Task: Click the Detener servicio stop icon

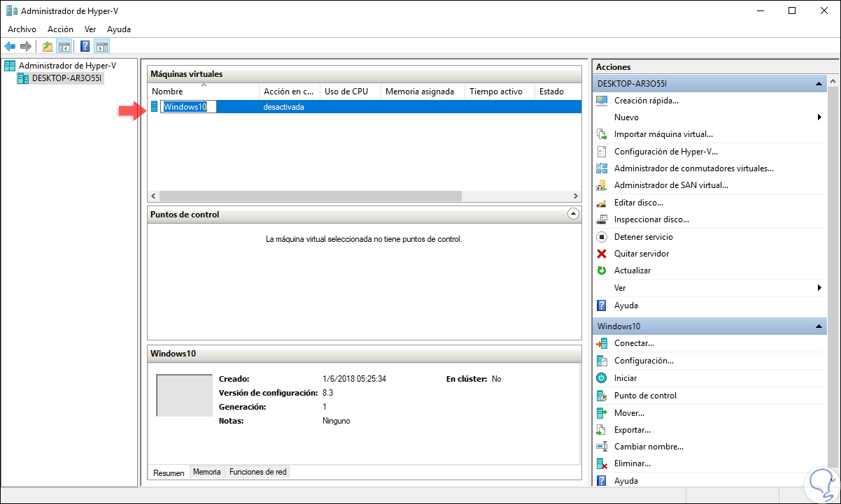Action: click(x=602, y=237)
